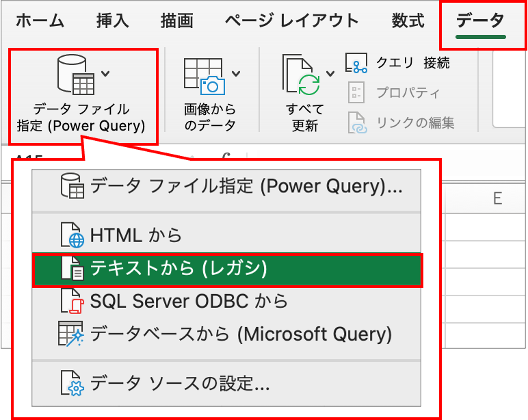
Task: Expand the 画像からのデータ dropdown arrow
Action: [x=236, y=73]
